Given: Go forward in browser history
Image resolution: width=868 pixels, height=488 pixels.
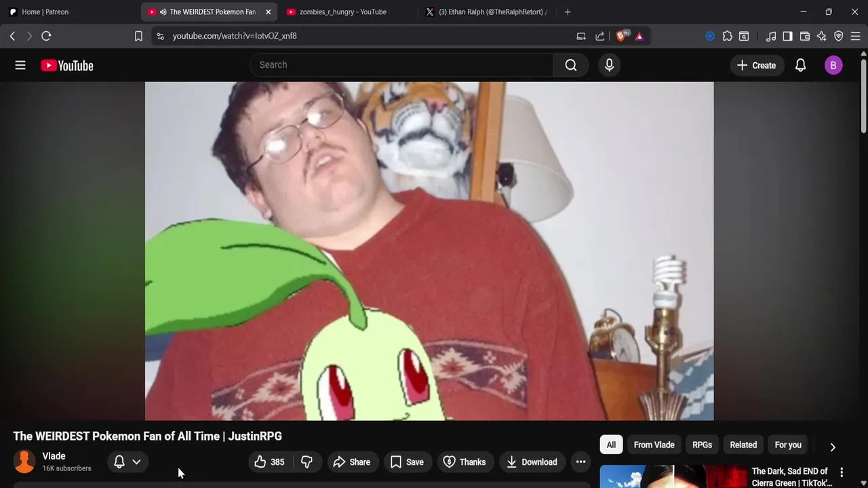Looking at the screenshot, I should point(28,36).
